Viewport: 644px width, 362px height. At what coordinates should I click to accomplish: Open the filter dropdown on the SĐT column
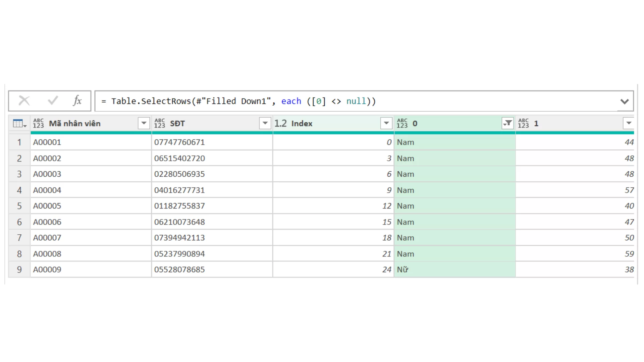point(265,123)
